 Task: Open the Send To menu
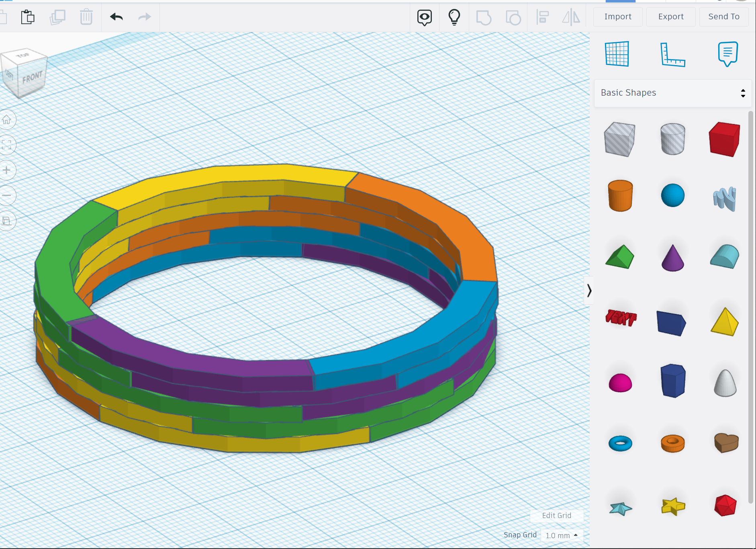[724, 16]
